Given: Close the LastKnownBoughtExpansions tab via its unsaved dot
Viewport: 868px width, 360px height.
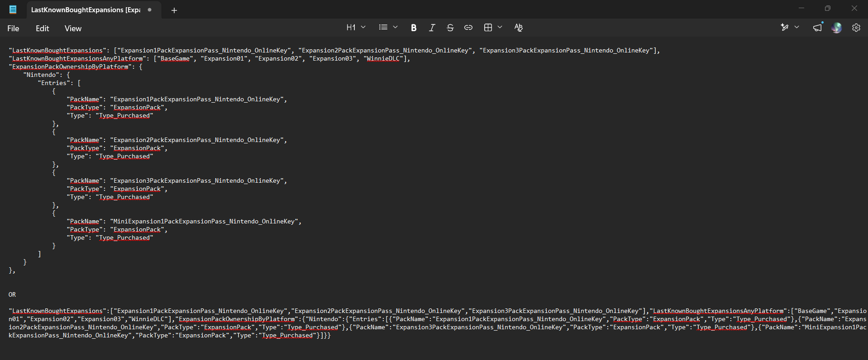Looking at the screenshot, I should 149,9.
